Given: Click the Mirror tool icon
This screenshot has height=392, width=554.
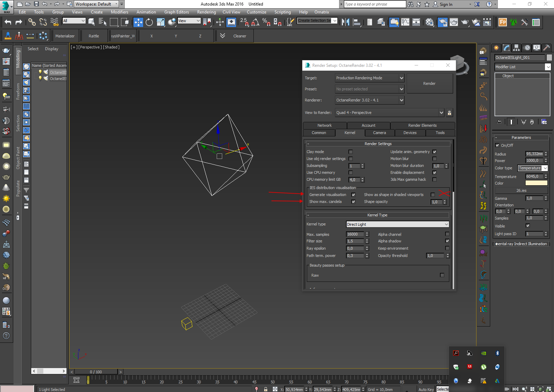Looking at the screenshot, I should 345,22.
